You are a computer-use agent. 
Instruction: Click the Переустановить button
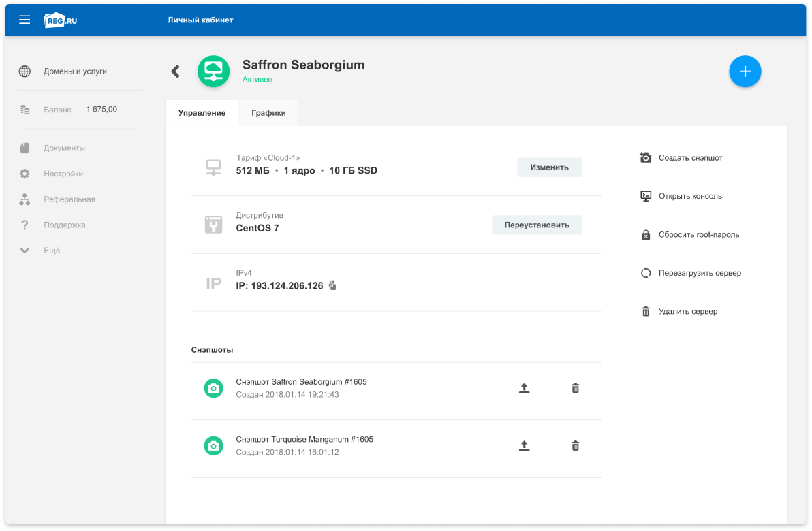pos(537,225)
